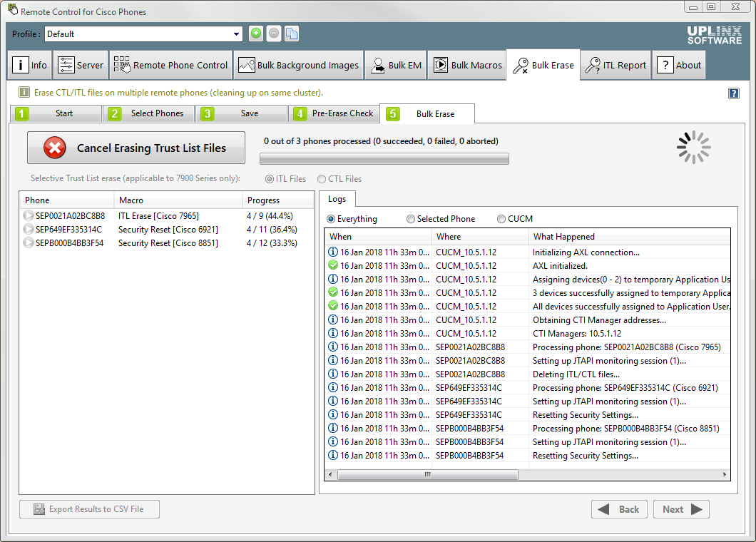Go to step 1 Start
The image size is (756, 542).
point(56,113)
